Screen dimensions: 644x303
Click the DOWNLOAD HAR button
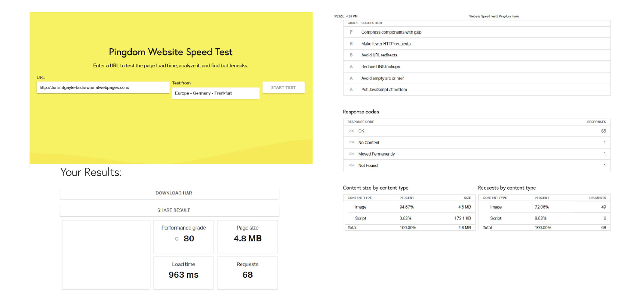click(x=170, y=193)
